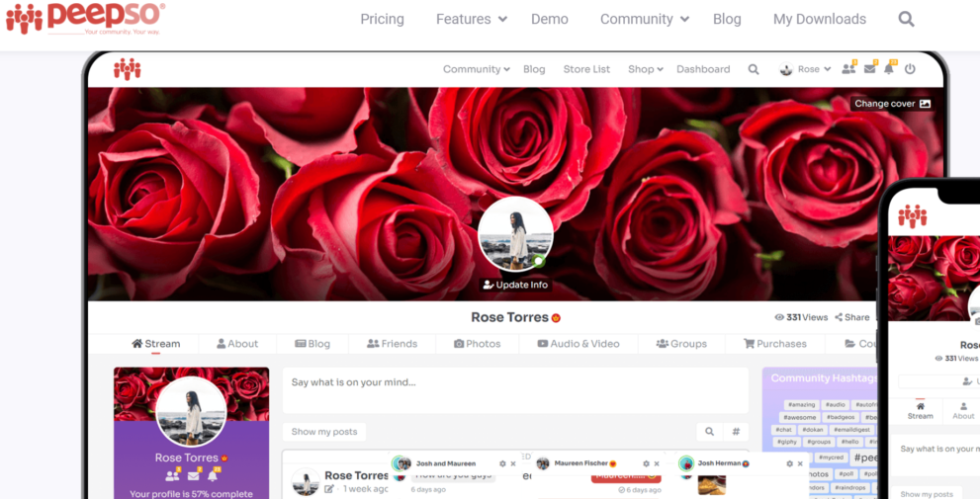The image size is (980, 499).
Task: Open the Pricing page
Action: tap(382, 19)
